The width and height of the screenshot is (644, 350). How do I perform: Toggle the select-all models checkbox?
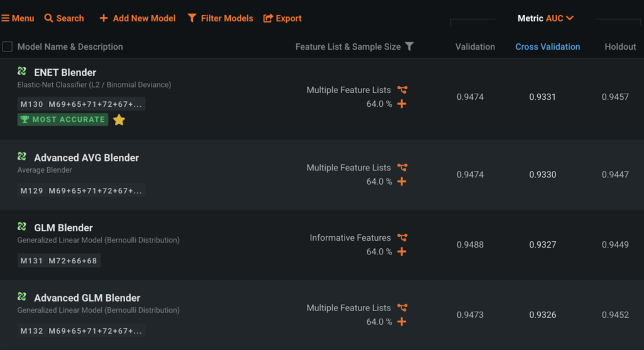pyautogui.click(x=8, y=46)
